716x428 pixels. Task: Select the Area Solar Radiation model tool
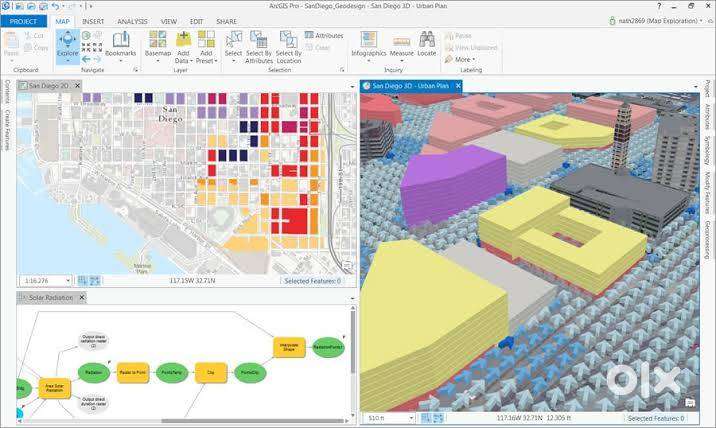(x=54, y=388)
